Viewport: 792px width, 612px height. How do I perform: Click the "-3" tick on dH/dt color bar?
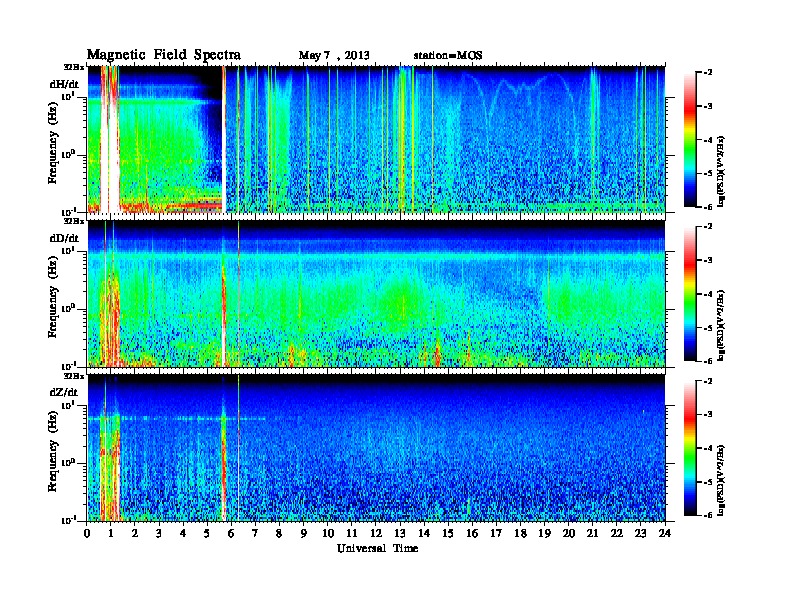point(709,106)
